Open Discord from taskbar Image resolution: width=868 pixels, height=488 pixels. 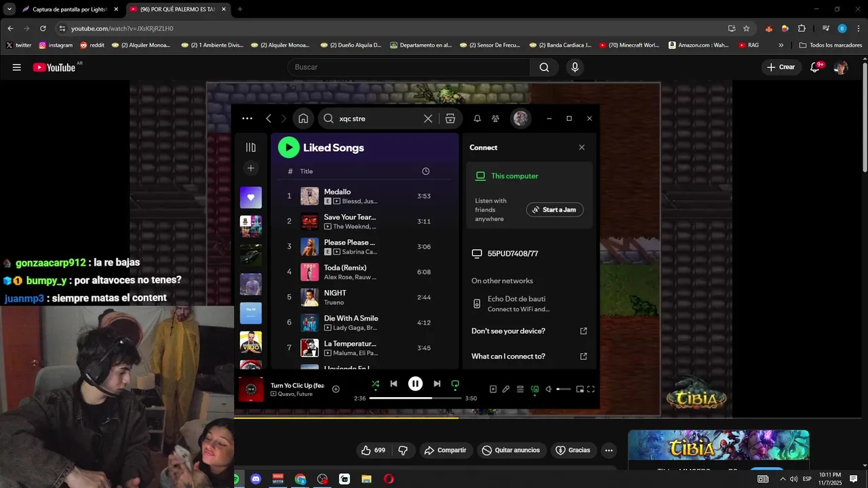click(x=256, y=479)
